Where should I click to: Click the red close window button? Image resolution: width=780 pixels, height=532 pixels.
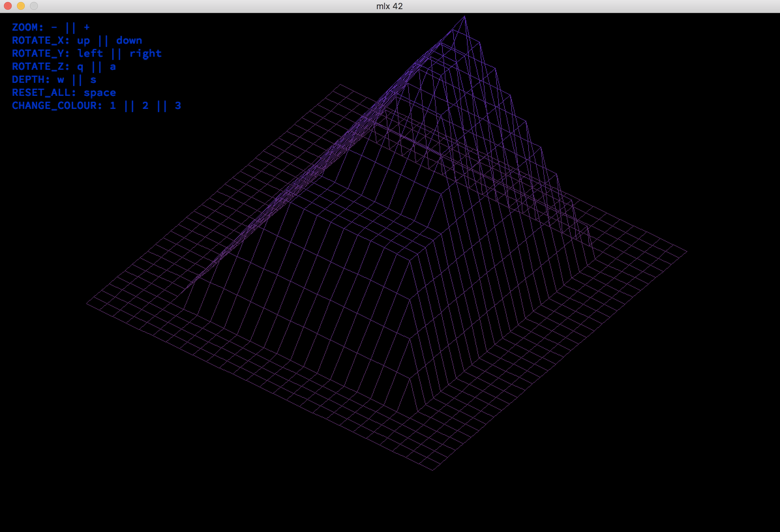point(8,6)
